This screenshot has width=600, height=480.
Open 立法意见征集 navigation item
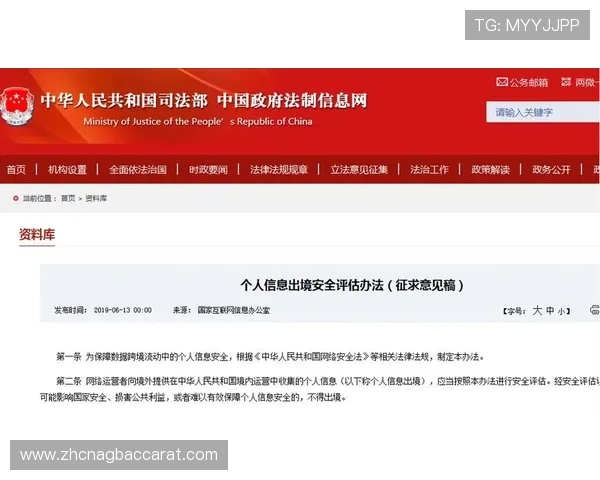pyautogui.click(x=359, y=170)
